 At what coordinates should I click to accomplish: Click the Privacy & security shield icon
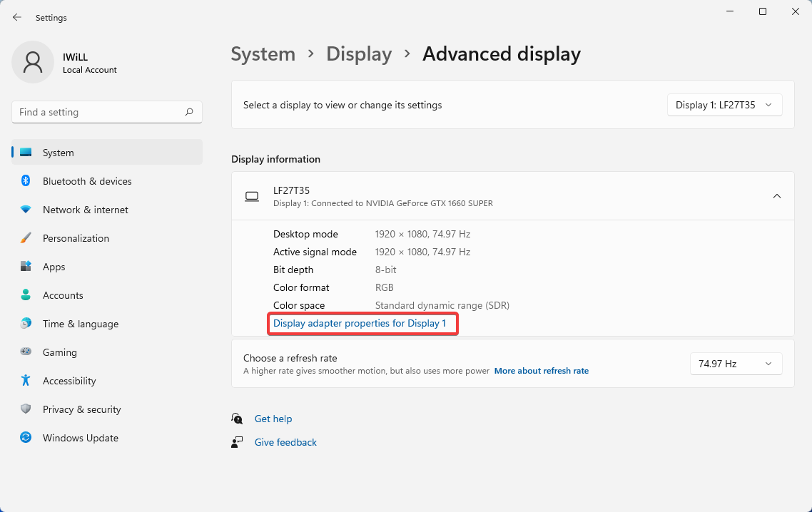[26, 409]
